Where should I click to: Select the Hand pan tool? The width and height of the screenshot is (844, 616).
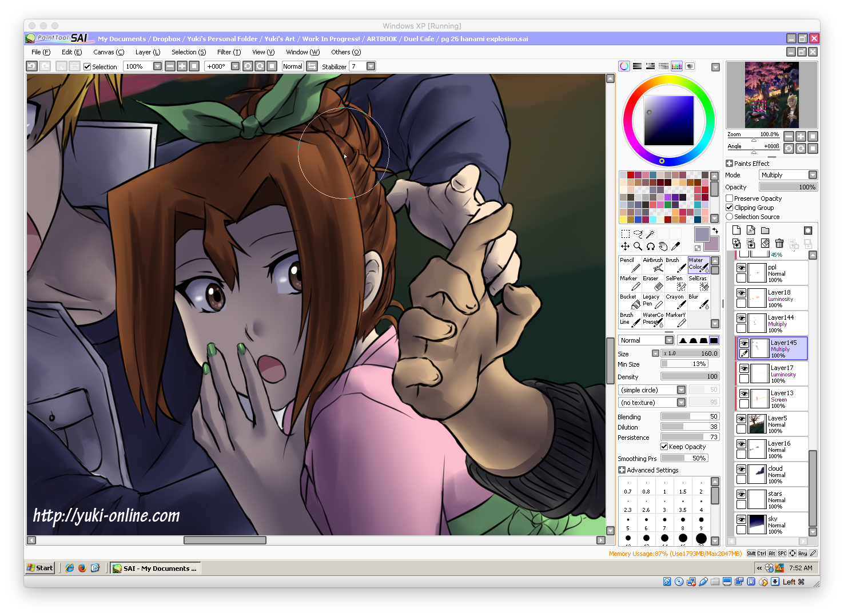pos(663,247)
